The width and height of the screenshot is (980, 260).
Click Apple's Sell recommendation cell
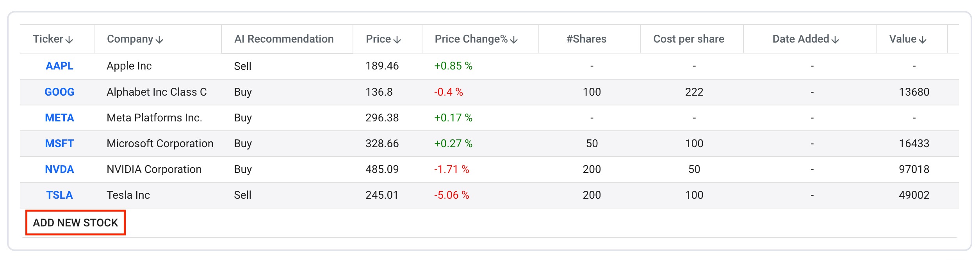(x=242, y=66)
